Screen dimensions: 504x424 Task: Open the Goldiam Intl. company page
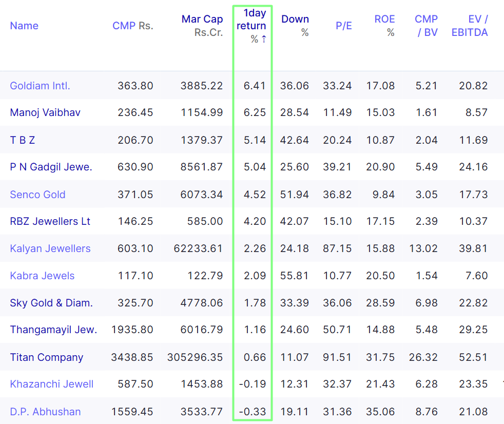(40, 86)
